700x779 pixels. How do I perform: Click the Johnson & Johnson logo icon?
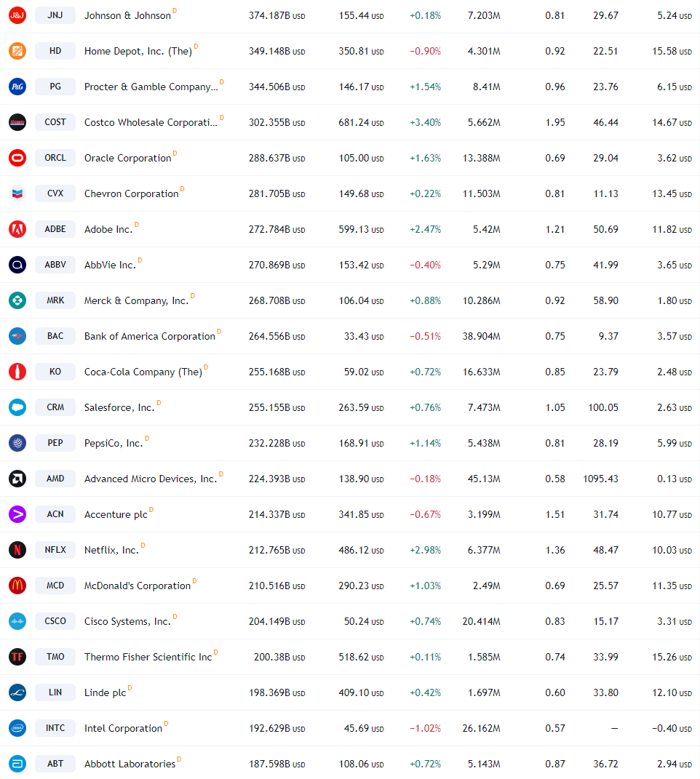[17, 15]
